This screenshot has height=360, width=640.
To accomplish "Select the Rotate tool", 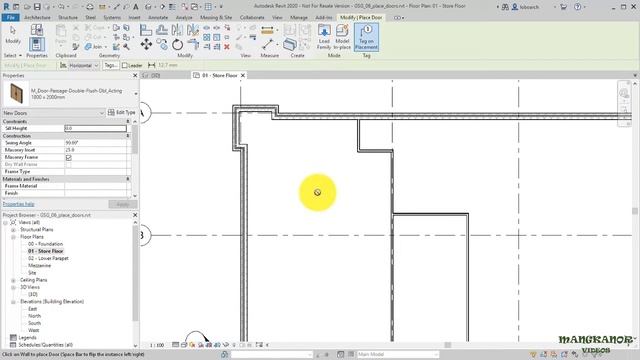I will coord(177,44).
